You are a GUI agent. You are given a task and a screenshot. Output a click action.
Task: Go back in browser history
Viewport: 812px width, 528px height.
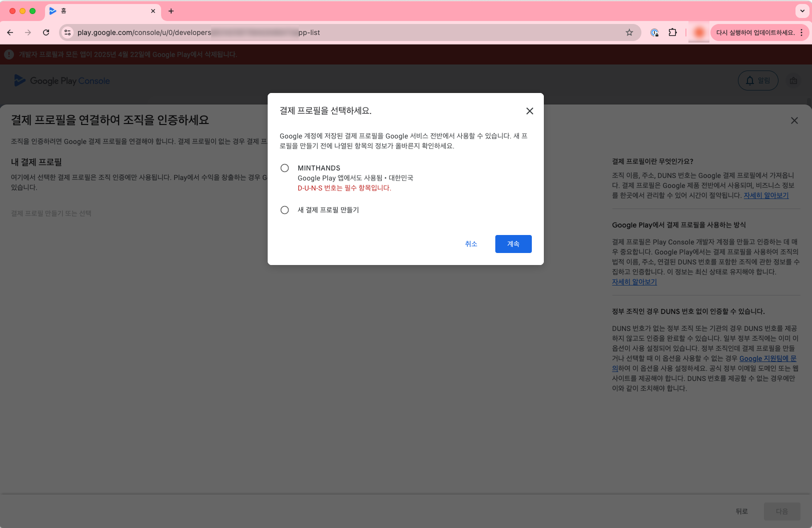coord(10,32)
